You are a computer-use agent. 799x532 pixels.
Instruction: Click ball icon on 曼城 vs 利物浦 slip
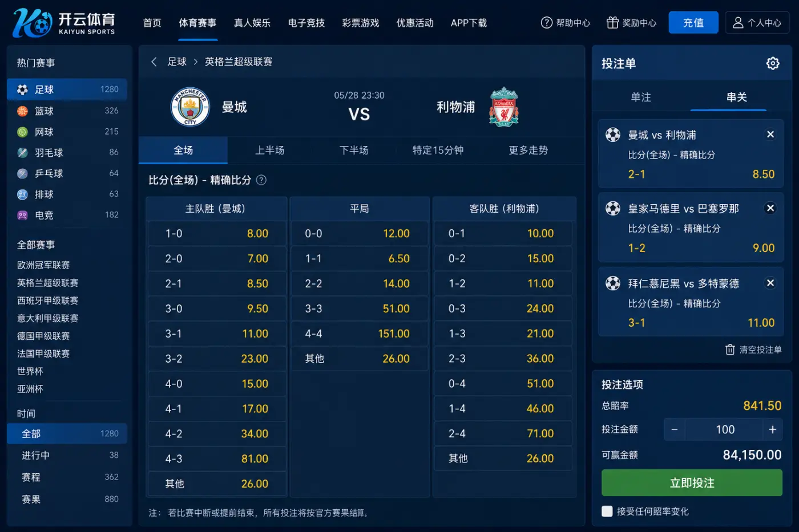coord(613,135)
